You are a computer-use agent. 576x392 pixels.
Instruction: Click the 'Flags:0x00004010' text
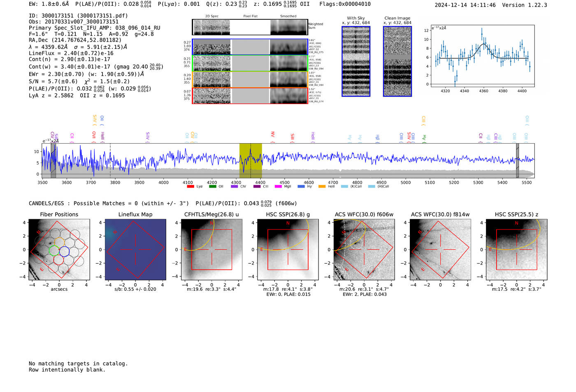coord(345,4)
